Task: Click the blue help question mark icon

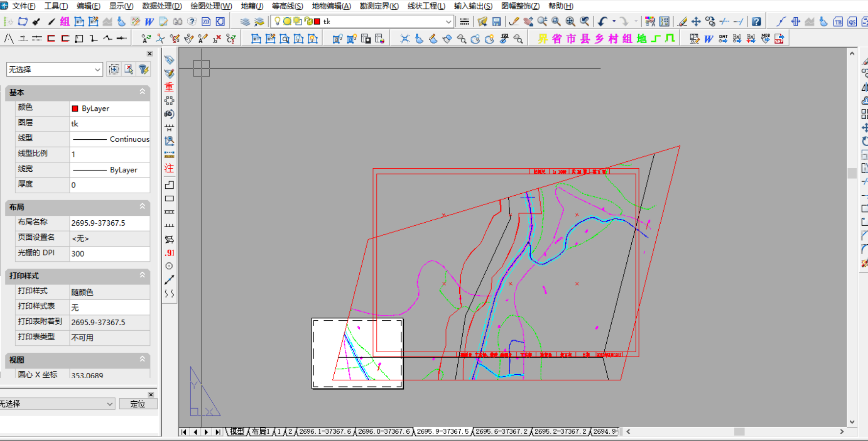Action: (x=756, y=22)
